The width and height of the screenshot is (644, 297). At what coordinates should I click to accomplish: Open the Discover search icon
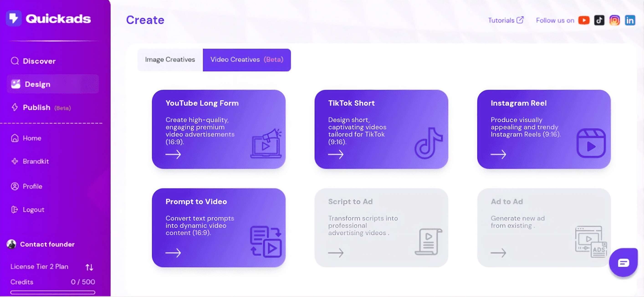[x=15, y=61]
